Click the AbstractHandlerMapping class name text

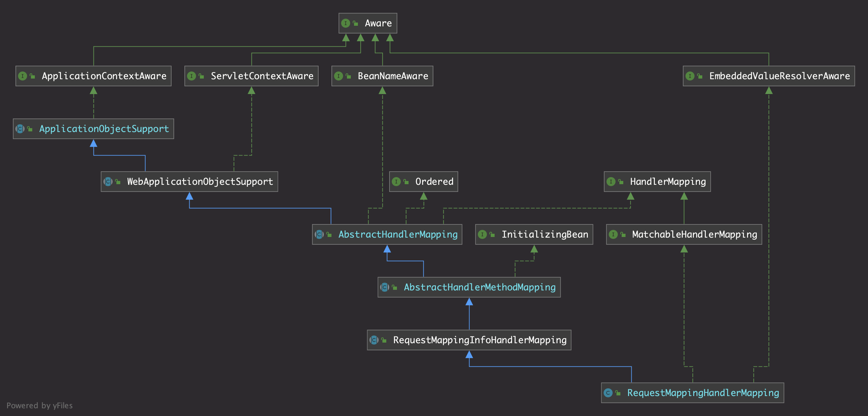[x=398, y=234]
